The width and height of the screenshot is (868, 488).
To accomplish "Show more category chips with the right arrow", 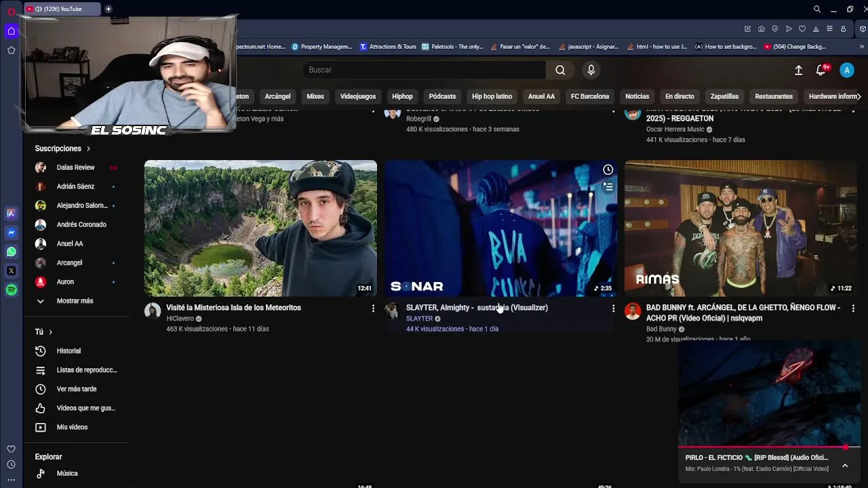I will click(859, 96).
